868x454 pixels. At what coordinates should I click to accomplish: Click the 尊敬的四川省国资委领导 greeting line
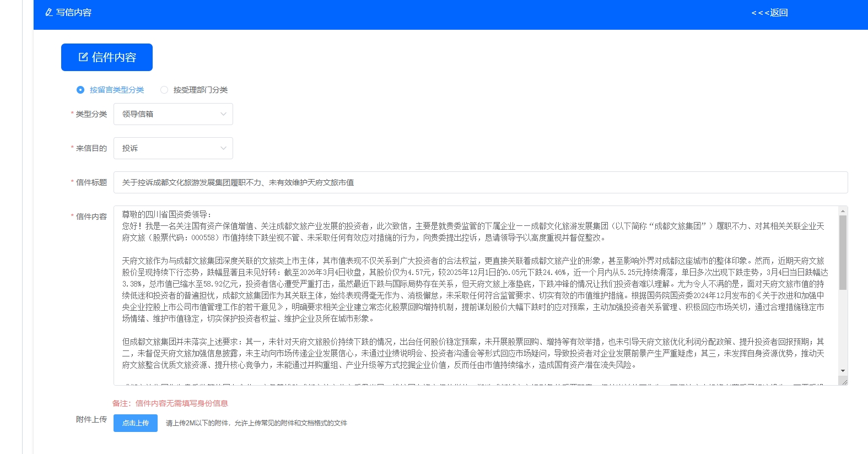click(166, 214)
